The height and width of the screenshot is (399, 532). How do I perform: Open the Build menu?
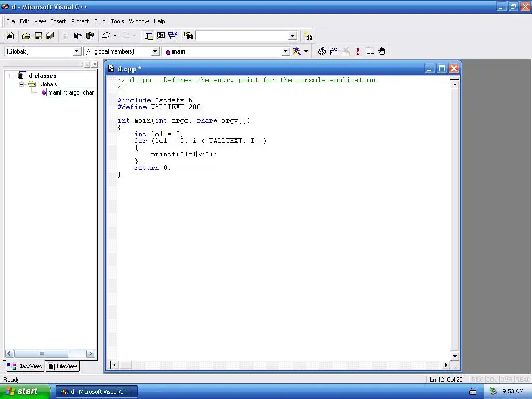point(100,21)
